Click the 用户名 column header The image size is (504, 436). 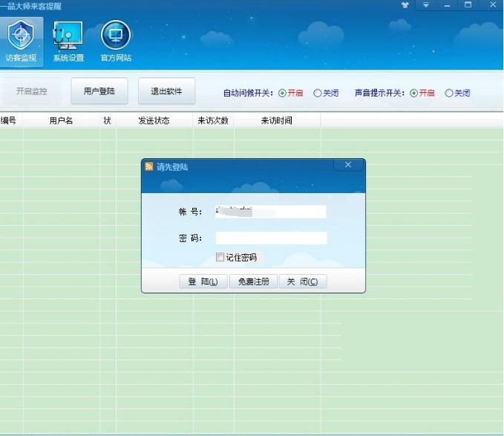61,120
